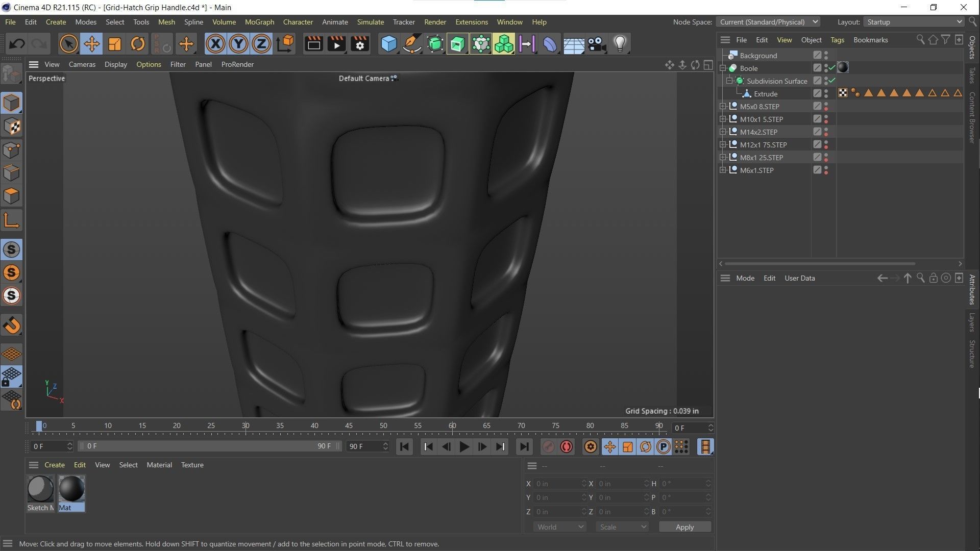This screenshot has height=551, width=980.
Task: Go to the start of animation
Action: tap(404, 447)
